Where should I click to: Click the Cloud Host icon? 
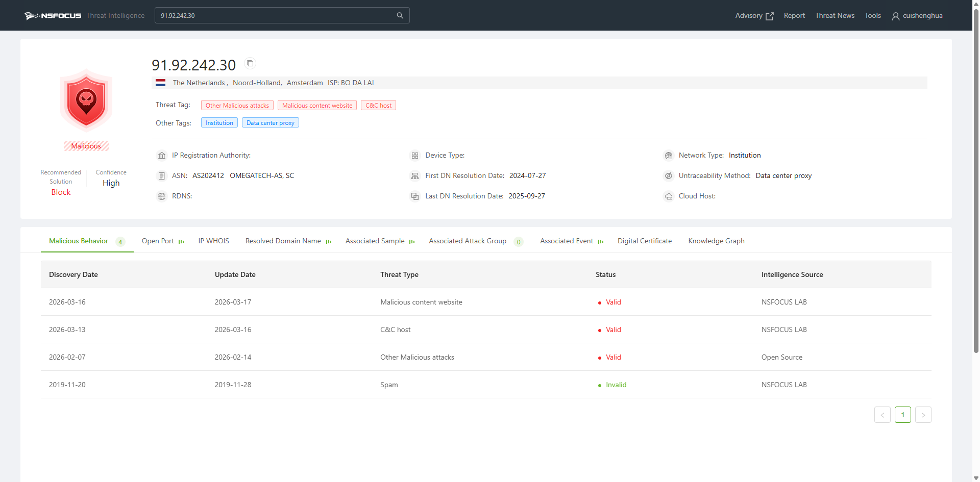(x=668, y=196)
